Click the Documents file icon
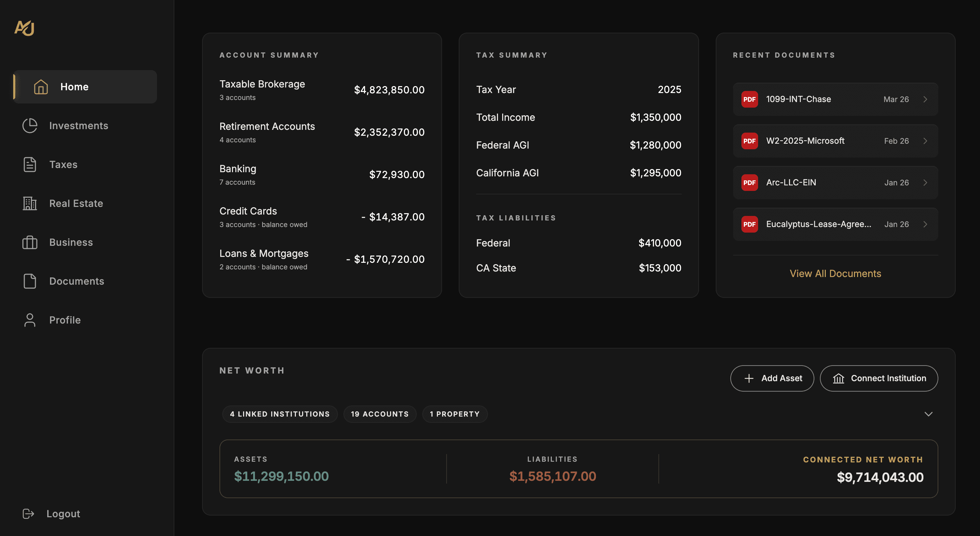The height and width of the screenshot is (536, 980). 30,281
